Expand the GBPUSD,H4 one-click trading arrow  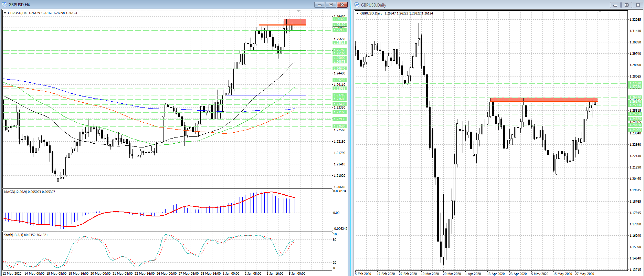(5, 13)
